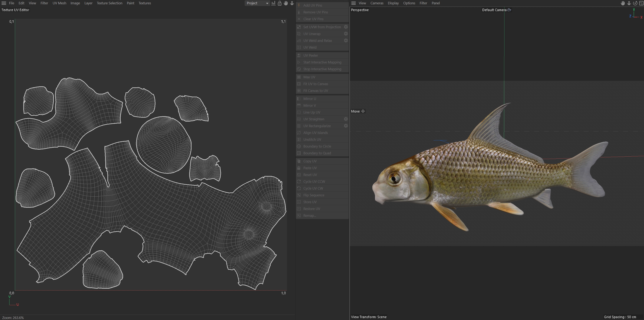Toggle Default Camera link icon

(509, 10)
